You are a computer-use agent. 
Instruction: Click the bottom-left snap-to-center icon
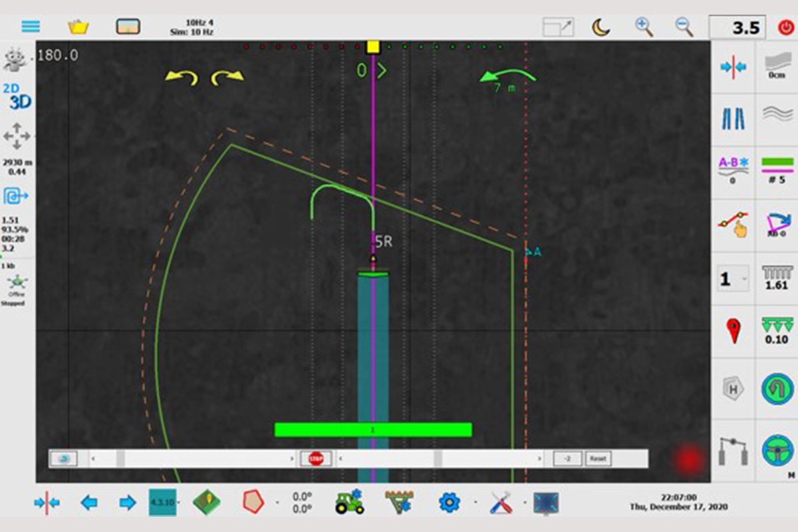pyautogui.click(x=46, y=503)
